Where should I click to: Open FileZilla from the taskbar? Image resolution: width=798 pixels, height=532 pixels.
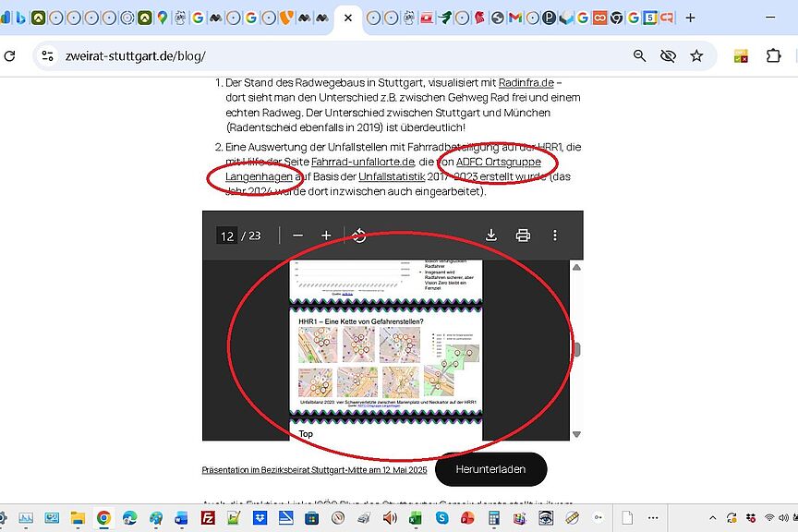pyautogui.click(x=209, y=518)
